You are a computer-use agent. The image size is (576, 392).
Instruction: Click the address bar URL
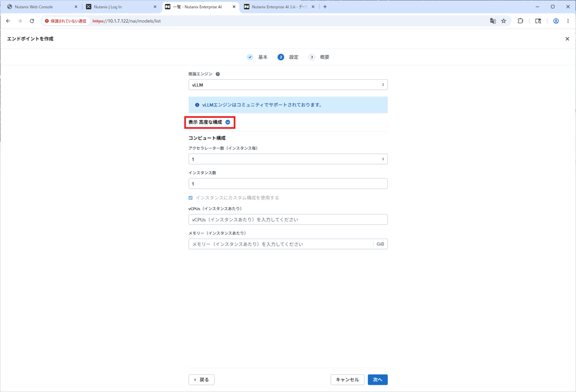coord(126,21)
